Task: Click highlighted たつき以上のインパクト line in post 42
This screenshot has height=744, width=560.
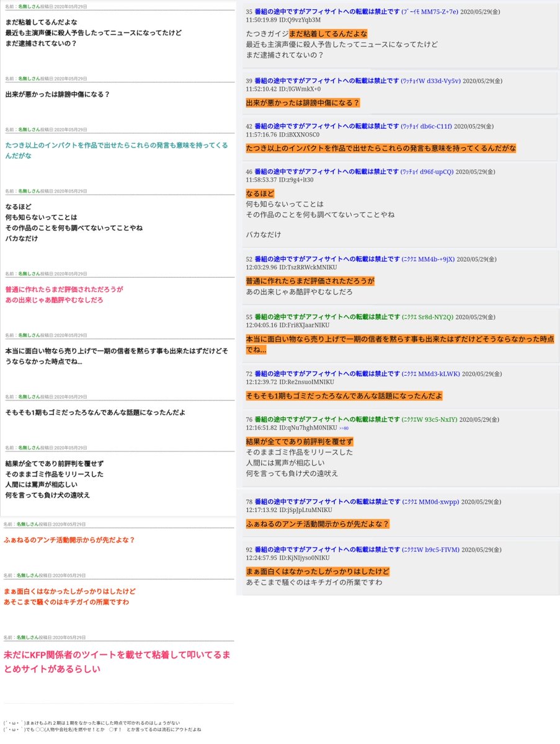Action: 381,148
